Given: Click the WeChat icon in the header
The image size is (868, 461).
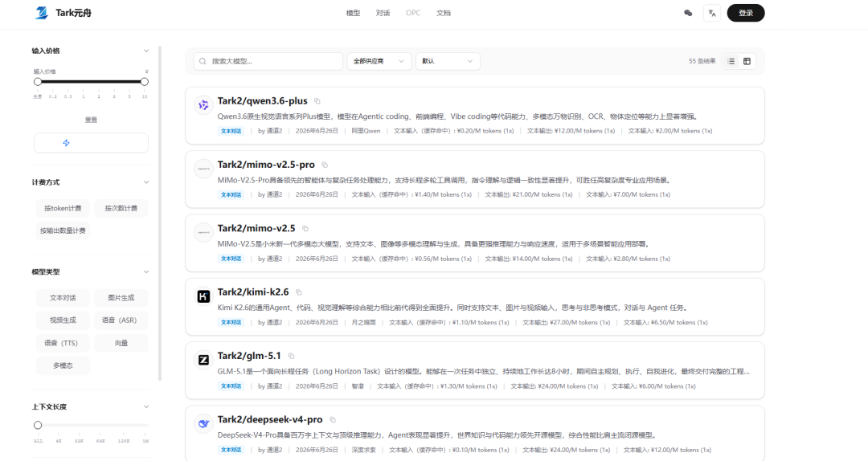Looking at the screenshot, I should click(x=688, y=13).
